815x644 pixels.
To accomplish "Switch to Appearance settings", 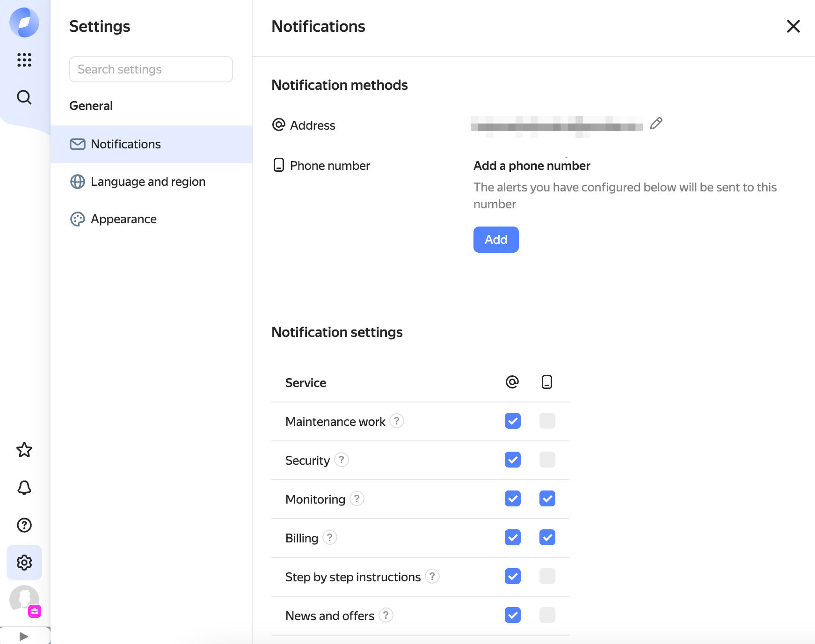I will (124, 219).
